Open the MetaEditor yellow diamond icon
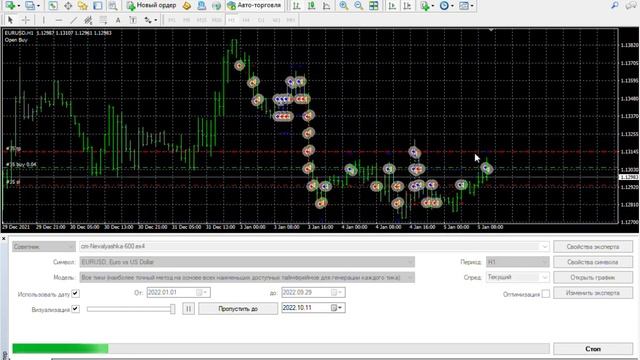The width and height of the screenshot is (640, 360). (187, 6)
